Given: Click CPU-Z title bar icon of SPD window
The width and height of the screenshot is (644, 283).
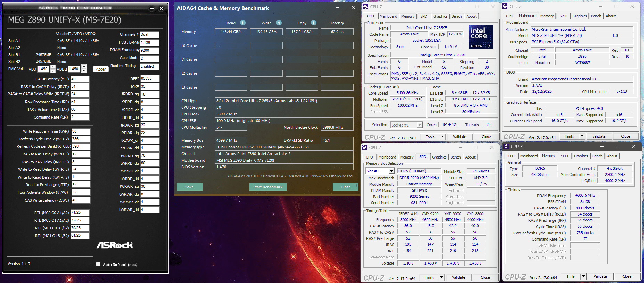Looking at the screenshot, I should (365, 147).
